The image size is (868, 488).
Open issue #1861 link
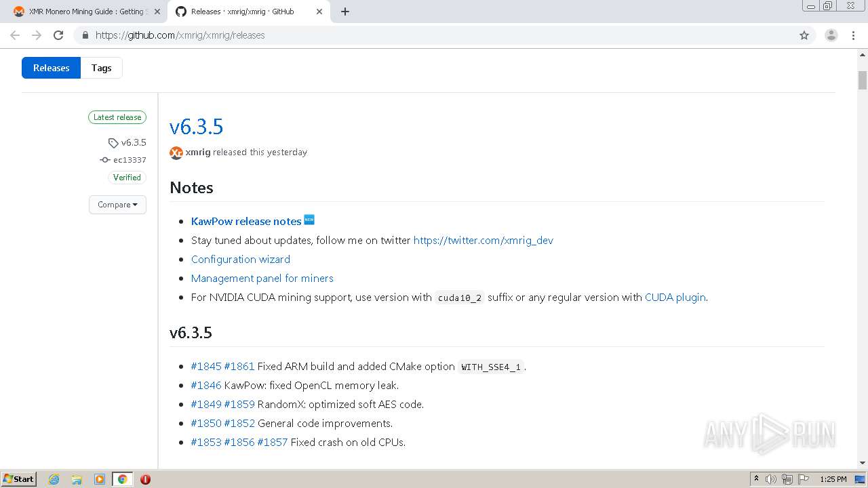click(239, 366)
